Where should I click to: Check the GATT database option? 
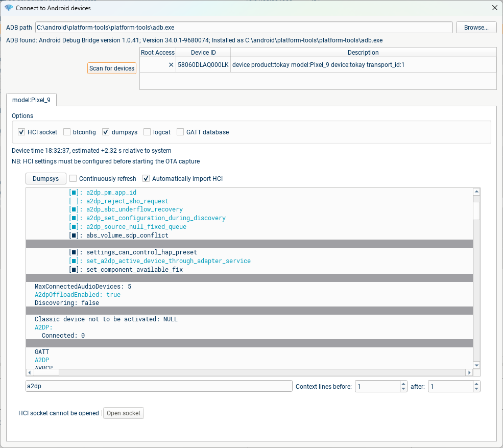click(x=180, y=132)
